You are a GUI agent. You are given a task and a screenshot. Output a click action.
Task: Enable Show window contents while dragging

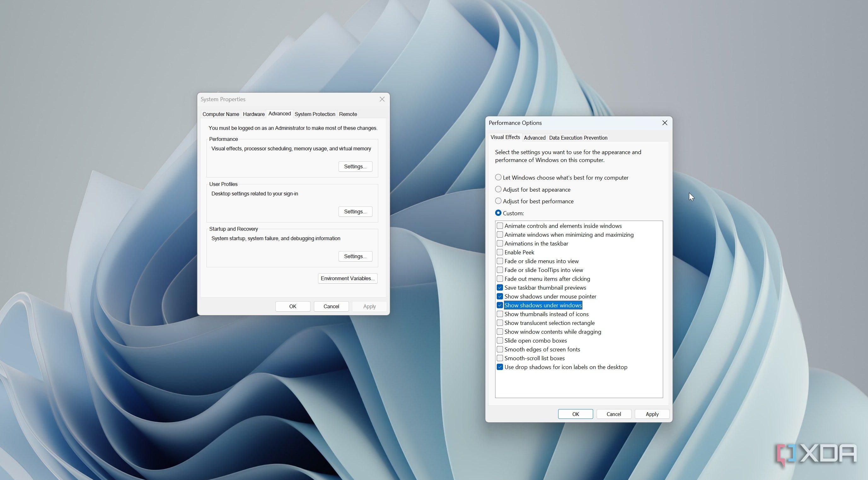(x=500, y=332)
